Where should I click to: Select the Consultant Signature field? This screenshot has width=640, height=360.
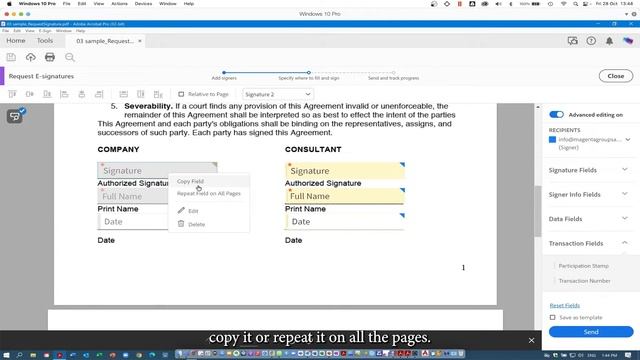point(344,171)
